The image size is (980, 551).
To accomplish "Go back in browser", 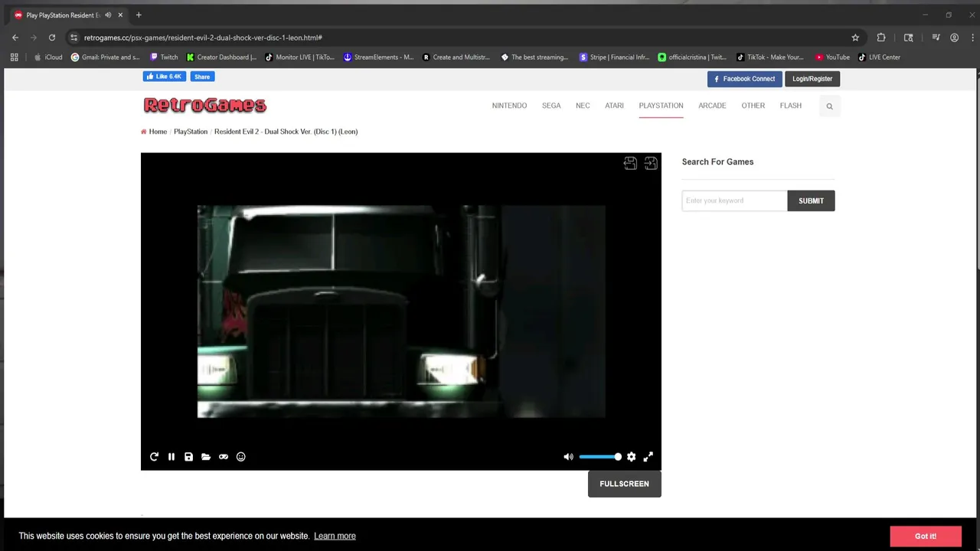I will pyautogui.click(x=15, y=37).
